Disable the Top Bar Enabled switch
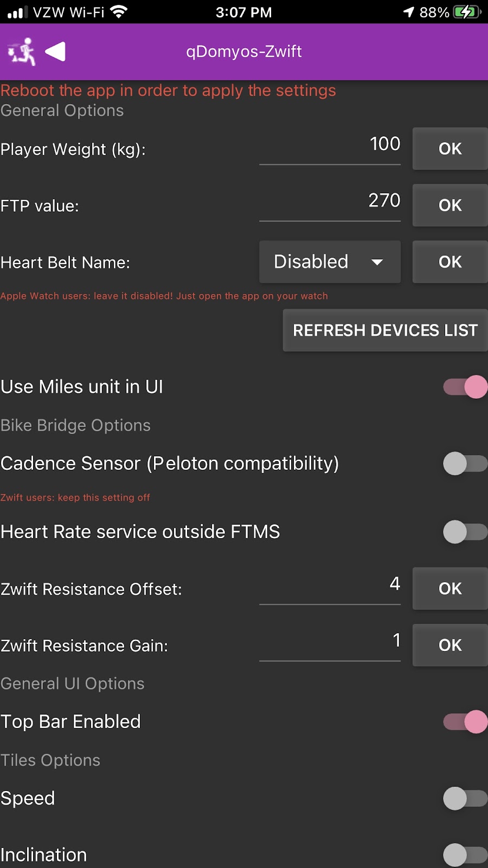The width and height of the screenshot is (488, 868). pos(465,722)
